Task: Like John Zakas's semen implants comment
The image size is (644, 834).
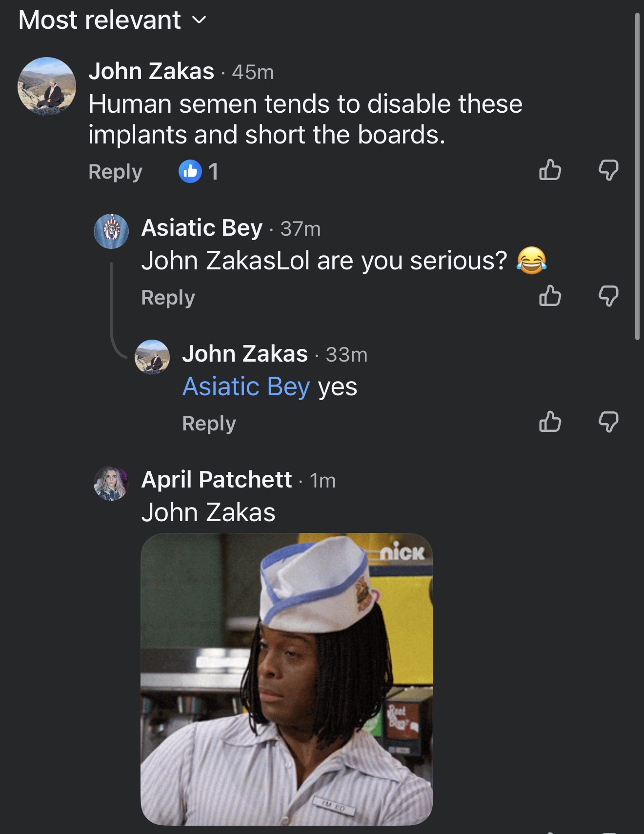Action: click(x=550, y=170)
